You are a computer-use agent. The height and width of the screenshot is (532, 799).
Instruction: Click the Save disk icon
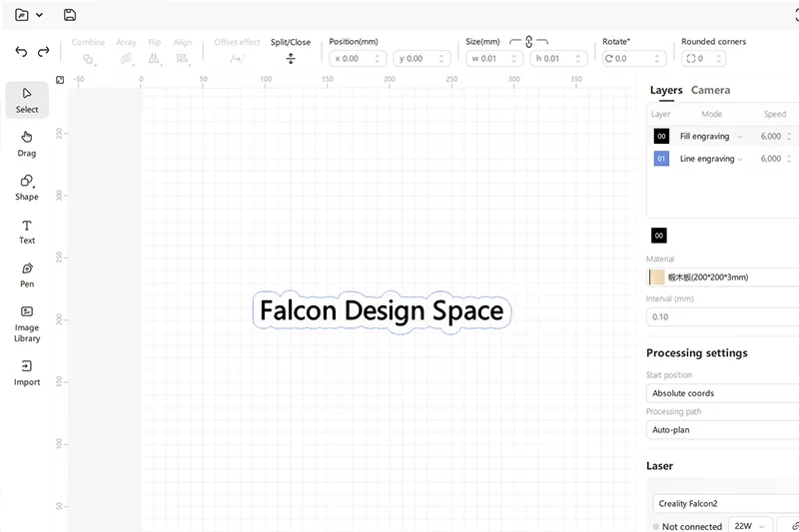click(69, 15)
